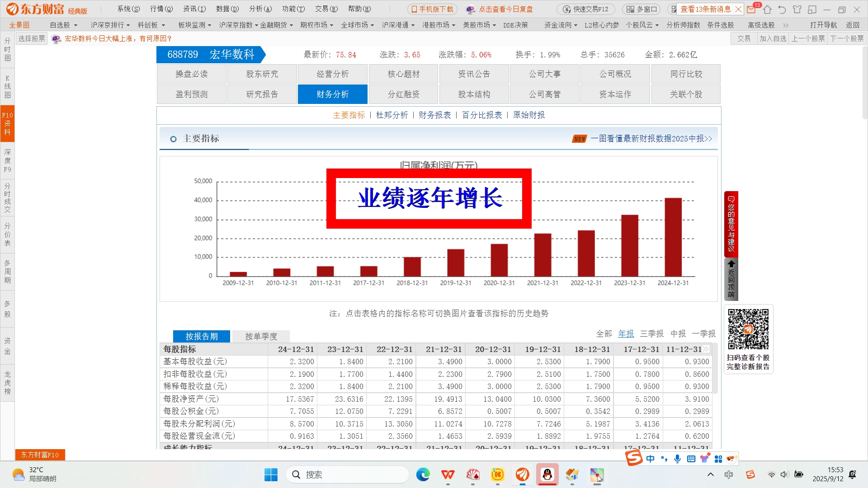This screenshot has width=868, height=488.
Task: Switch to 分红融资 tab
Action: [403, 94]
